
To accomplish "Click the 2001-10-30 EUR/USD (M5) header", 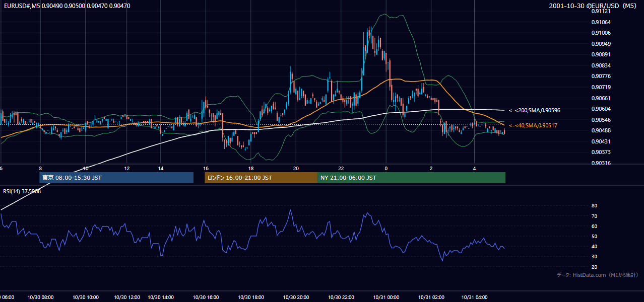I will click(x=593, y=6).
